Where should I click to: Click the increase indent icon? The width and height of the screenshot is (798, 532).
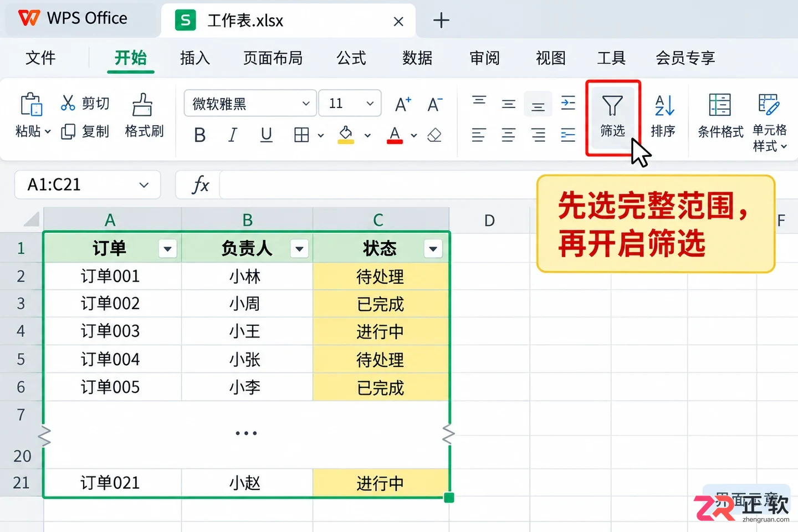(568, 103)
